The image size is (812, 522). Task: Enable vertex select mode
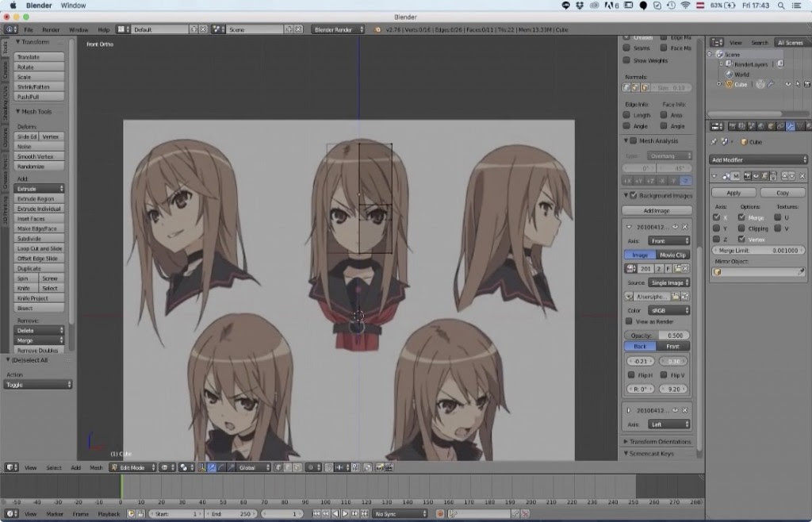click(278, 467)
